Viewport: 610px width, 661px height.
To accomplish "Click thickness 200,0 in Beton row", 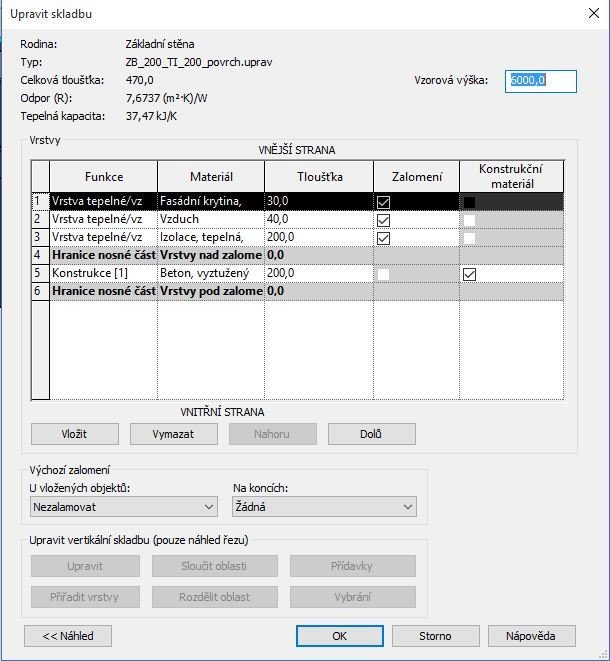I will [x=319, y=274].
